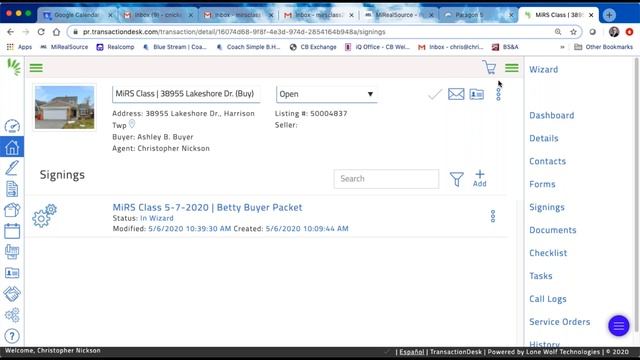Open the Open status dropdown
The height and width of the screenshot is (360, 640).
327,94
